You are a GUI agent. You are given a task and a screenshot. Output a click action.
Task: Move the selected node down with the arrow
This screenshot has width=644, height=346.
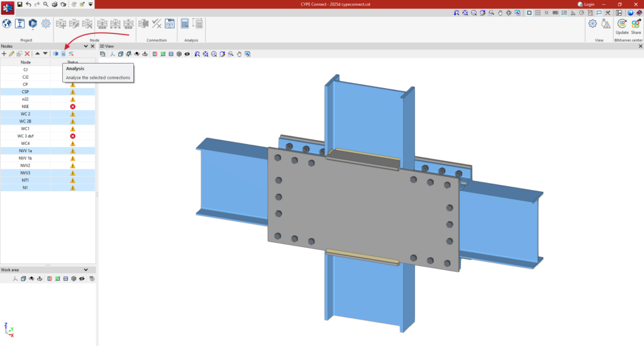[45, 54]
